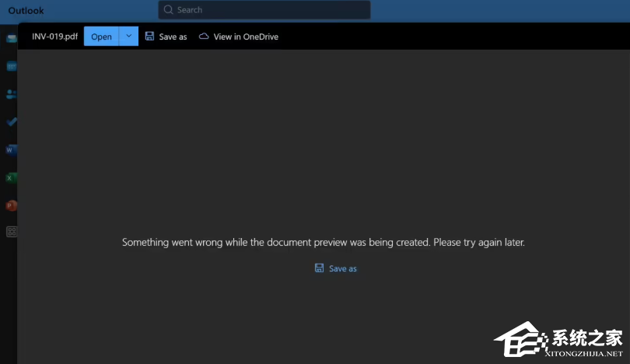This screenshot has width=630, height=364.
Task: Open the Mail icon in sidebar
Action: [11, 38]
